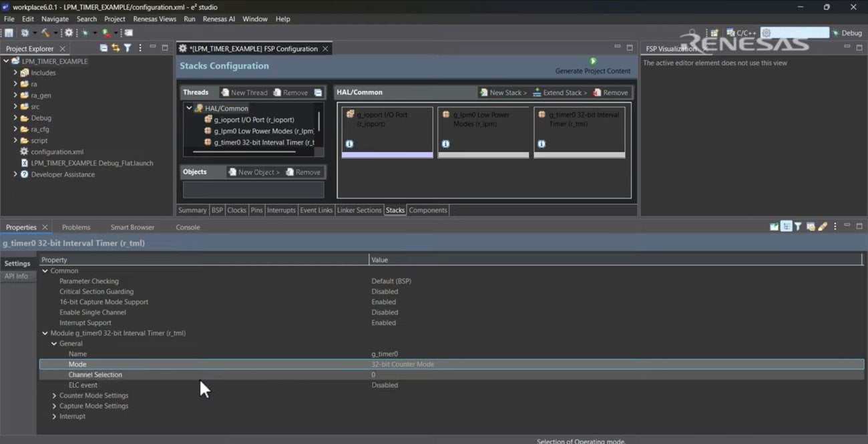Click the info icon on g_timer0 stack block

point(541,144)
